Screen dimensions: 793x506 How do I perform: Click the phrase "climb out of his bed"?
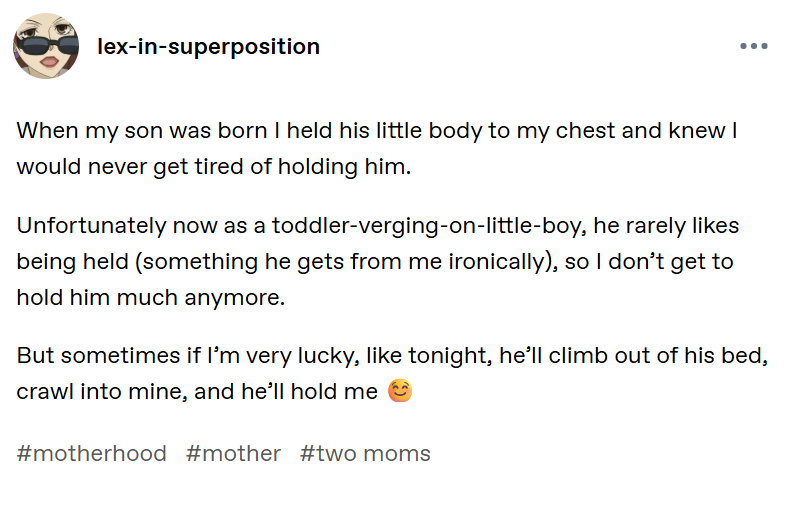(x=655, y=355)
